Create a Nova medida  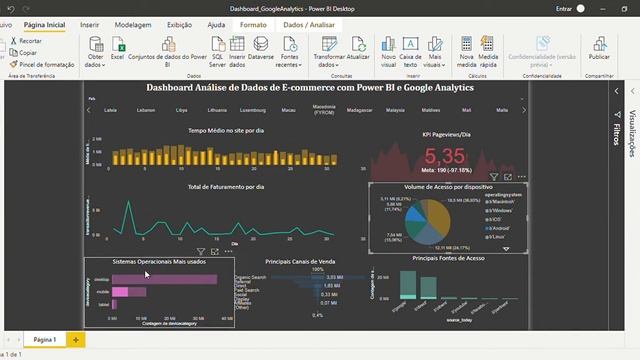[467, 52]
